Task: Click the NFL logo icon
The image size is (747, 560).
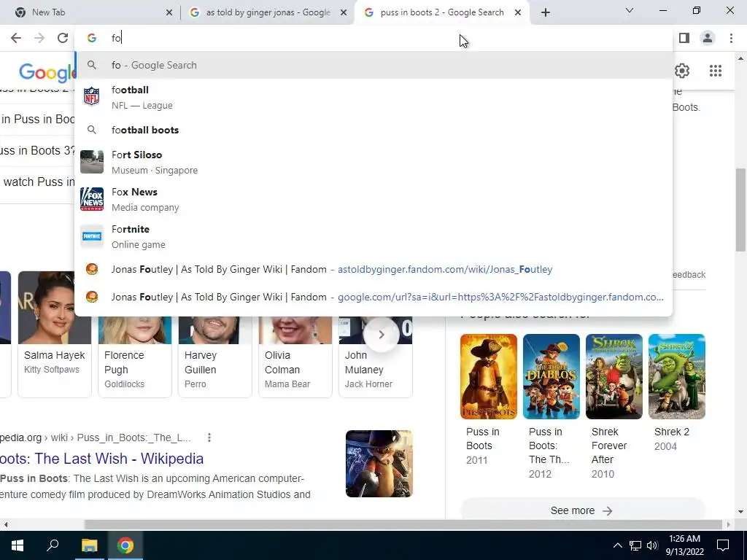Action: pyautogui.click(x=91, y=96)
